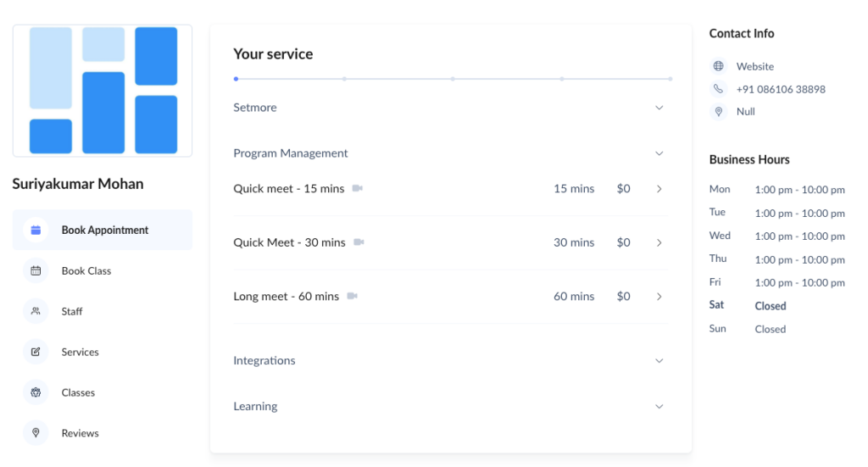The image size is (868, 467).
Task: Click the Business Hours heading
Action: coord(749,159)
